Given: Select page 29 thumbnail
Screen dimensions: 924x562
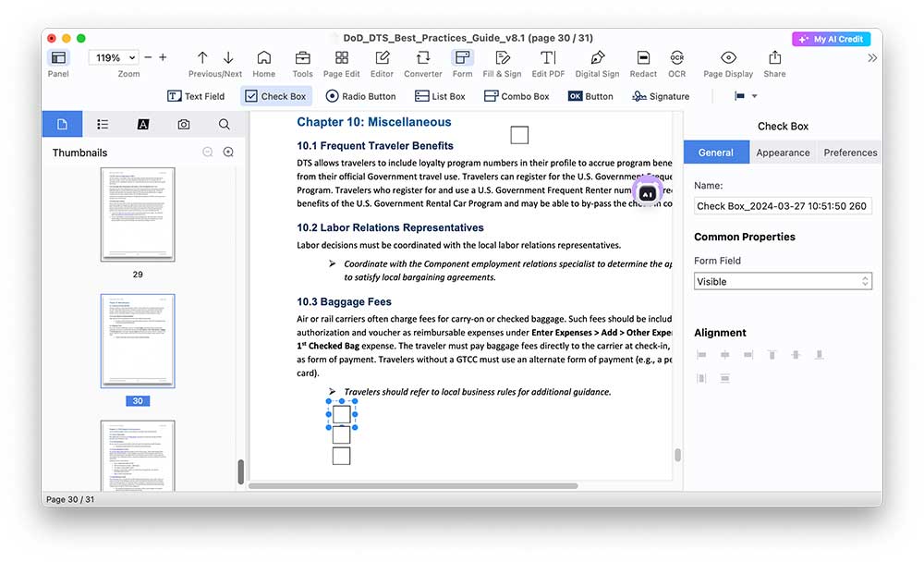Looking at the screenshot, I should pos(138,214).
